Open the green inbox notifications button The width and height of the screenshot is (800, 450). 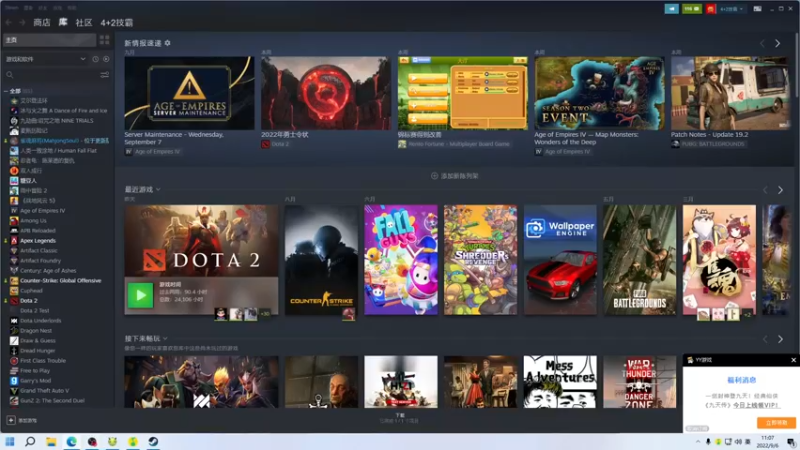click(x=692, y=9)
